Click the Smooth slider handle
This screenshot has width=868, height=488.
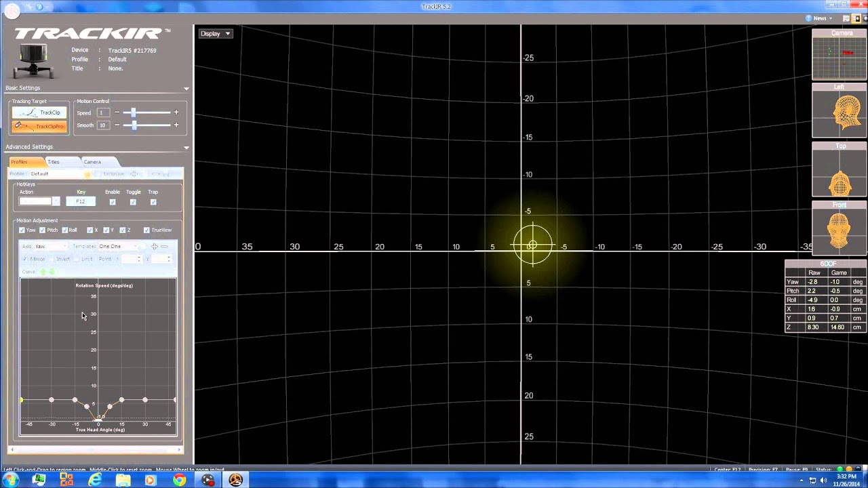pyautogui.click(x=134, y=125)
